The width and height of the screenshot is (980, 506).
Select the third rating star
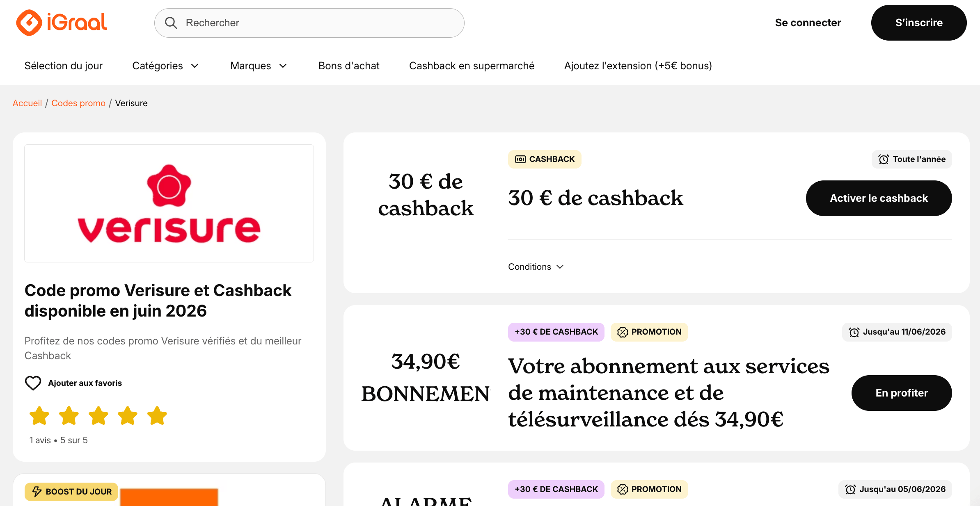(x=98, y=416)
